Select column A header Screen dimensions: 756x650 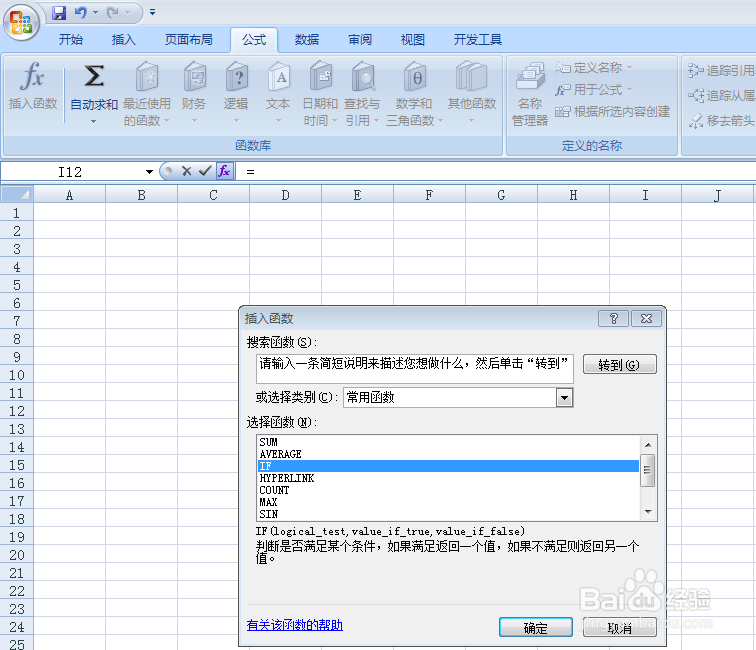(69, 195)
